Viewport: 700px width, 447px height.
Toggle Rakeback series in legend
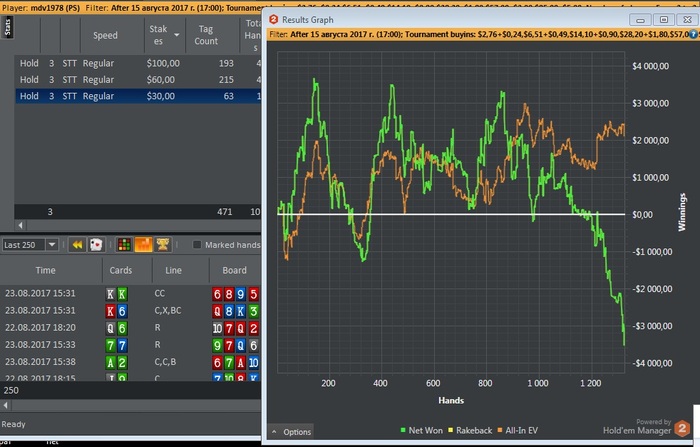coord(470,430)
